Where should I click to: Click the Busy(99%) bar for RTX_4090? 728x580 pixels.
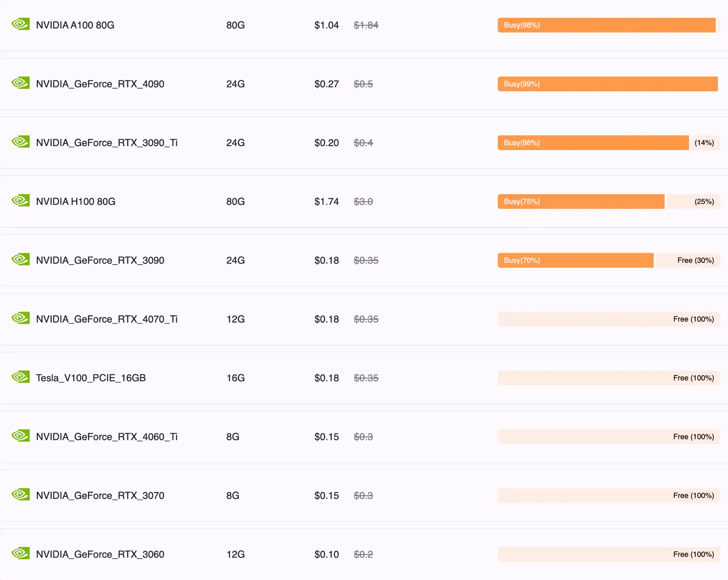coord(607,84)
